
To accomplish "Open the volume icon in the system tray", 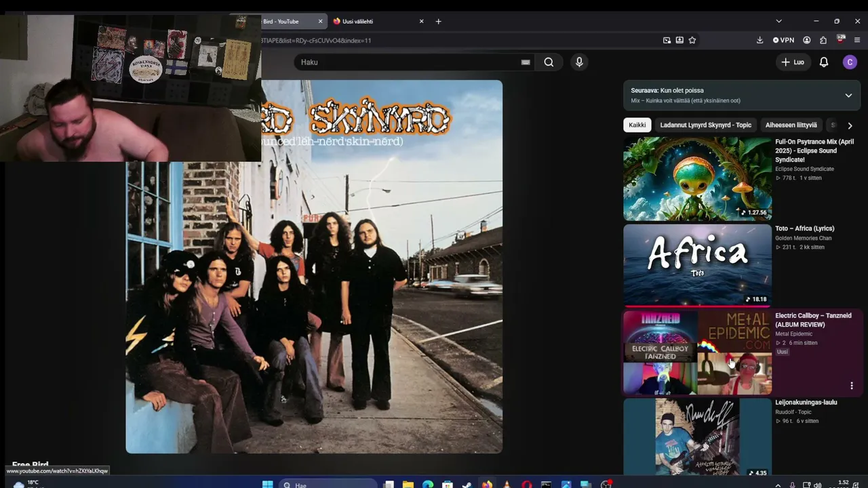I will 817,485.
